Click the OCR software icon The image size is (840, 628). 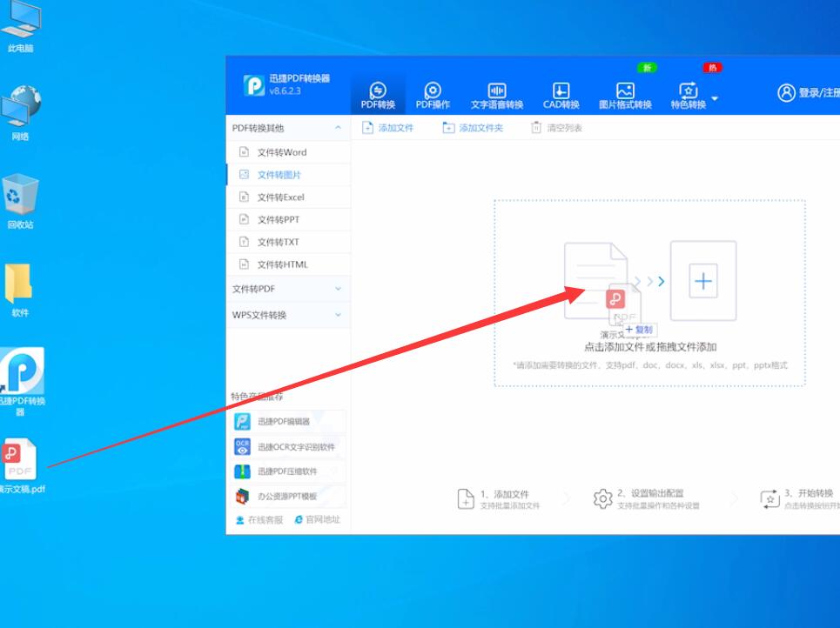click(x=242, y=446)
